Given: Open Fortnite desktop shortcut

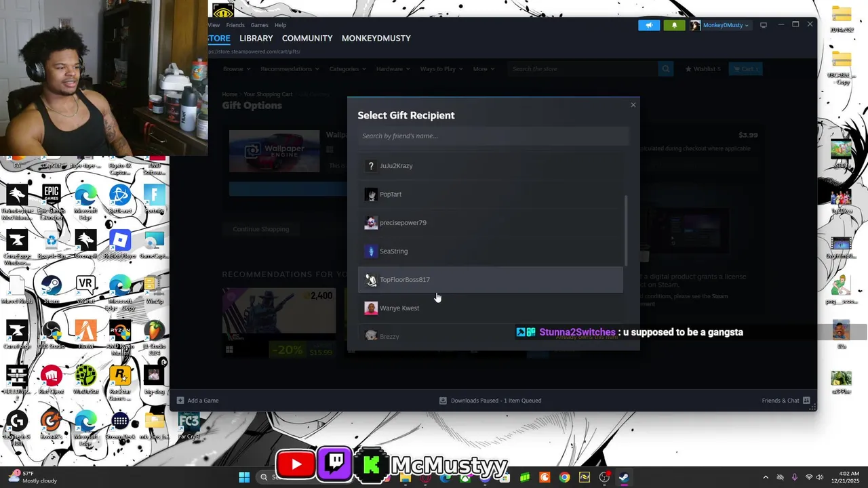Looking at the screenshot, I should tap(154, 199).
